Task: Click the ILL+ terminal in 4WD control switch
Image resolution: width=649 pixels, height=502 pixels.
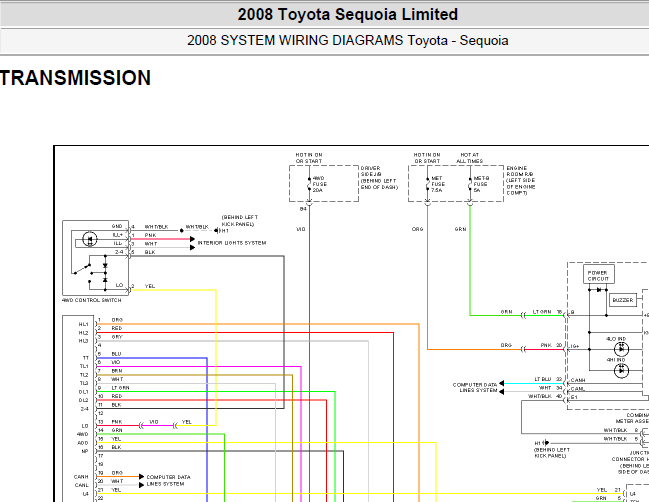Action: 118,235
